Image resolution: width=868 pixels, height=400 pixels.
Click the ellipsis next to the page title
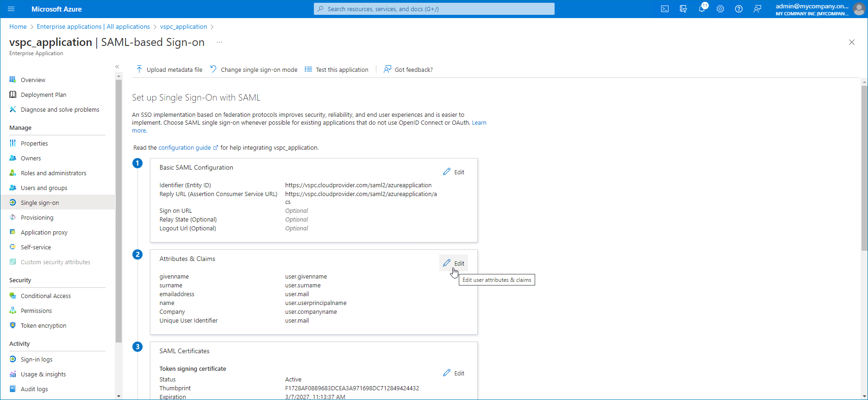click(x=219, y=42)
